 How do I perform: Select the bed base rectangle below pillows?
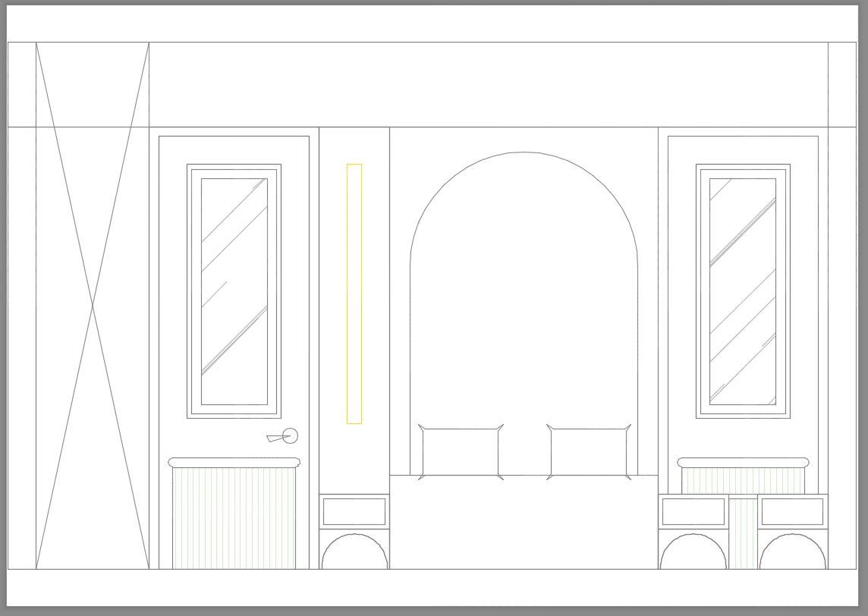524,522
